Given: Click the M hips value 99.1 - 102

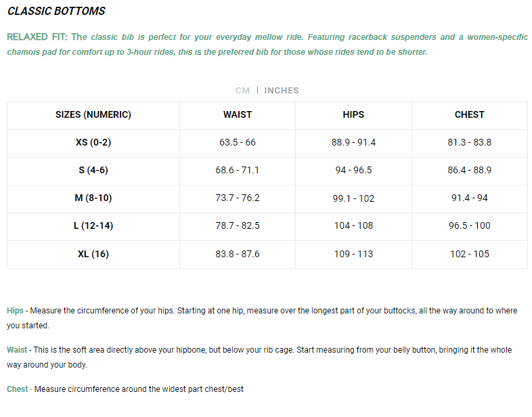Looking at the screenshot, I should [353, 198].
